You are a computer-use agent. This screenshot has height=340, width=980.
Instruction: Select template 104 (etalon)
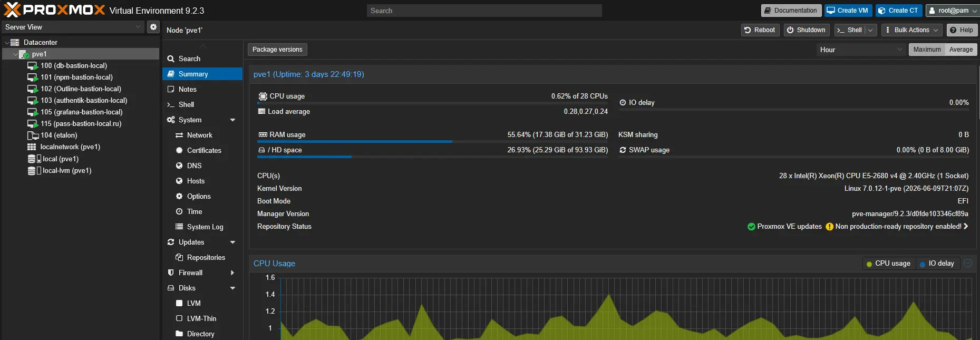click(59, 135)
